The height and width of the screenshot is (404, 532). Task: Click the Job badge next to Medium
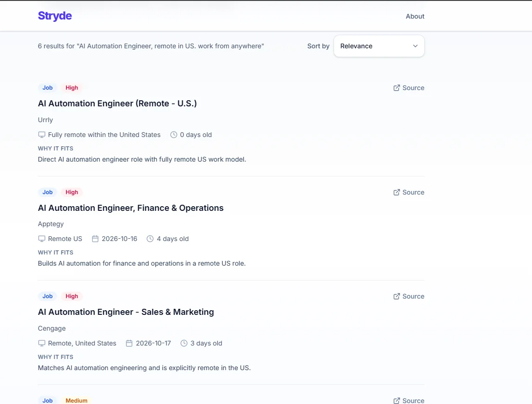47,401
